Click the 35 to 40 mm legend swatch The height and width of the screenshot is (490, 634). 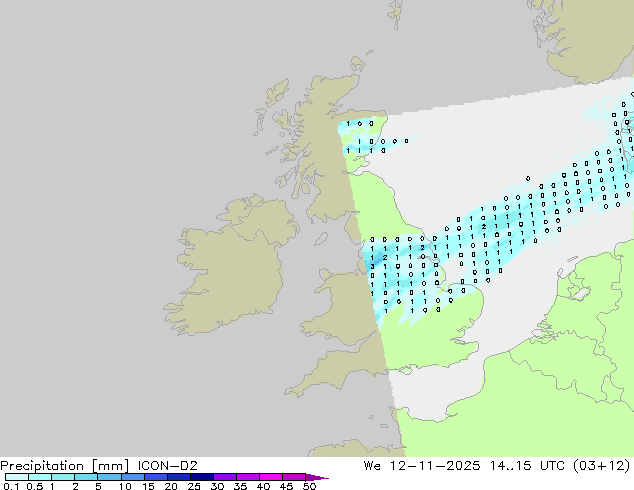247,477
